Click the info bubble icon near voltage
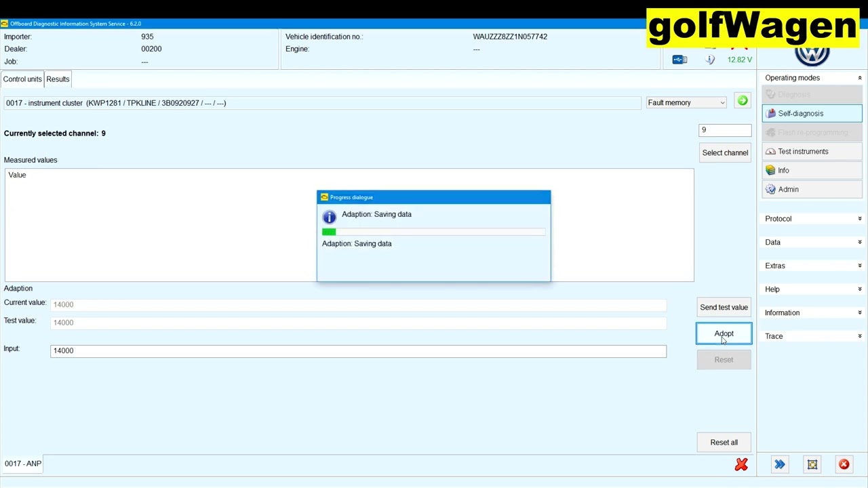The height and width of the screenshot is (488, 868). pos(710,60)
